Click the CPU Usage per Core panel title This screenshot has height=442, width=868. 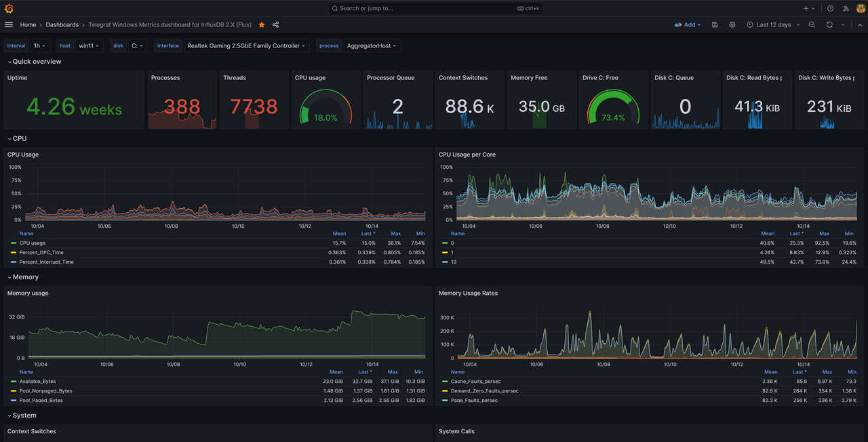[x=467, y=155]
